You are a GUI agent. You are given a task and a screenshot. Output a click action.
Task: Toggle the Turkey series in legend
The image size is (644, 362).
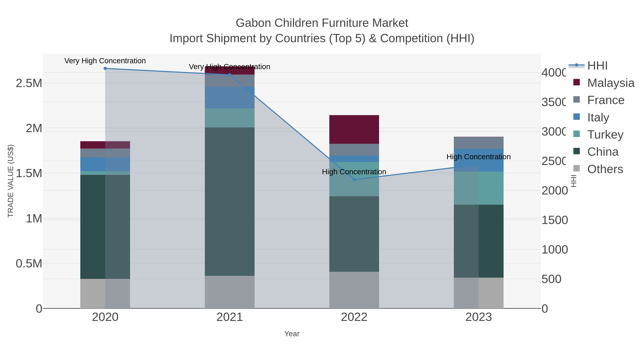tap(598, 134)
